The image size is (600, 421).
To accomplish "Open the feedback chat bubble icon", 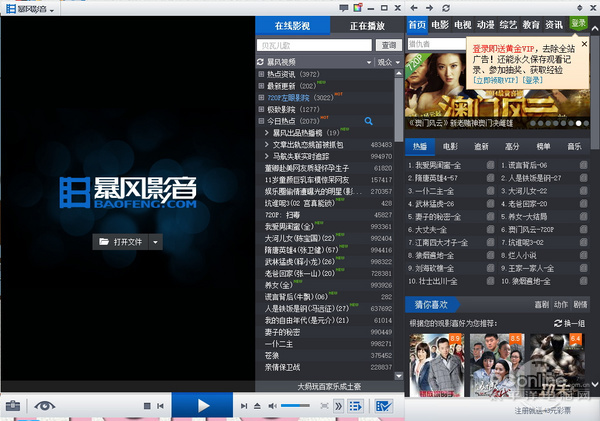I will (344, 8).
